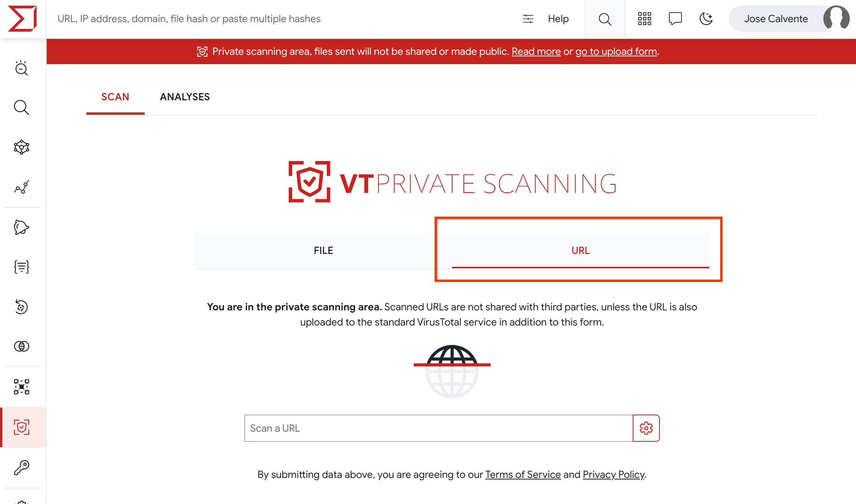Click the zoom out icon
This screenshot has width=856, height=504.
22,68
